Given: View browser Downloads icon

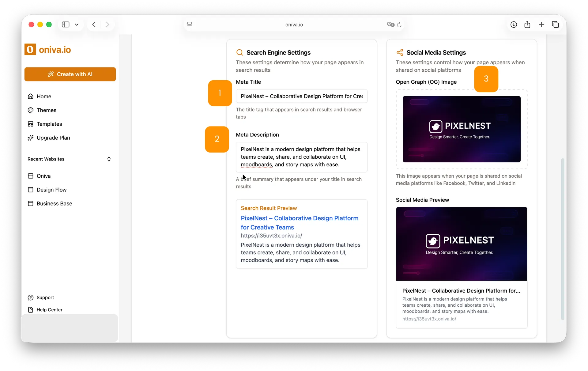Looking at the screenshot, I should [514, 25].
